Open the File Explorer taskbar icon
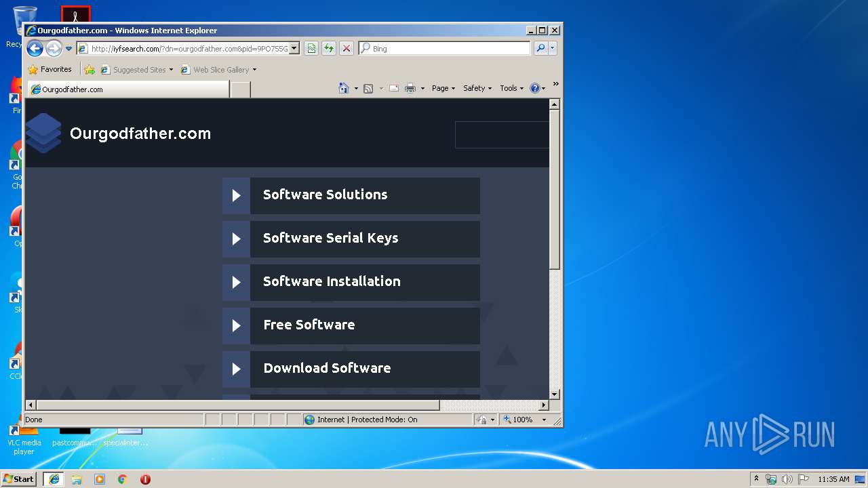Viewport: 868px width, 488px height. [x=77, y=479]
